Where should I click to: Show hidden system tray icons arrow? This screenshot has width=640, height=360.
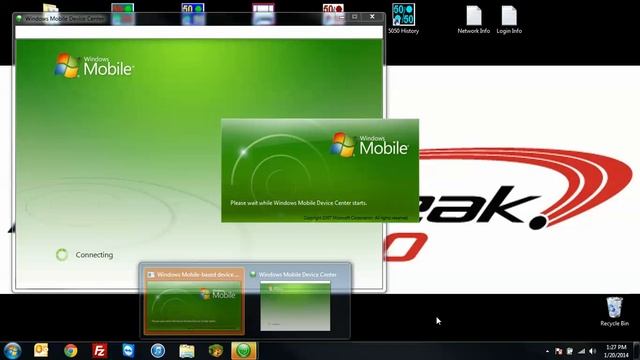pos(547,351)
